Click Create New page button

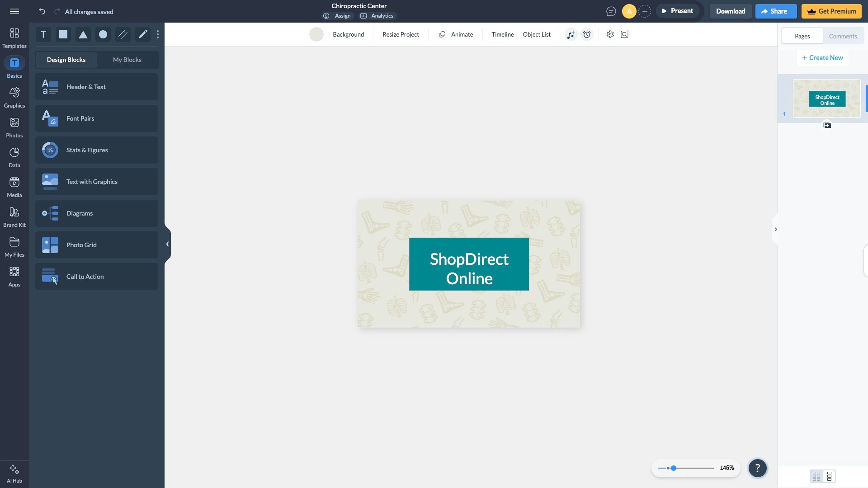tap(822, 58)
